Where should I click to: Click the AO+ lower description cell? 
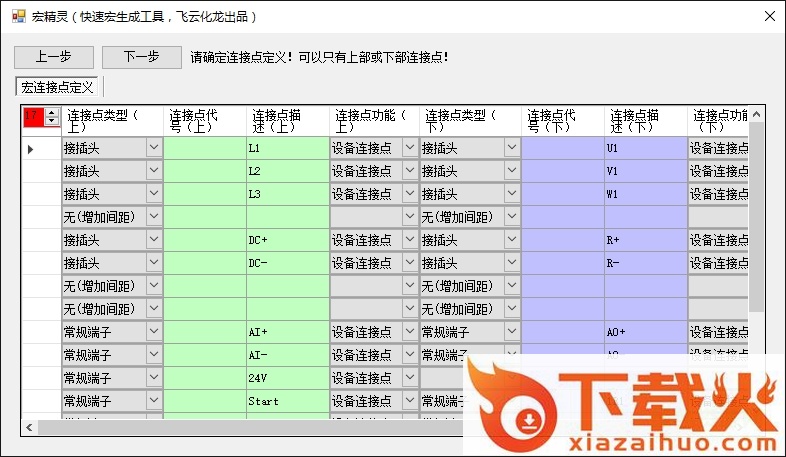pyautogui.click(x=646, y=333)
